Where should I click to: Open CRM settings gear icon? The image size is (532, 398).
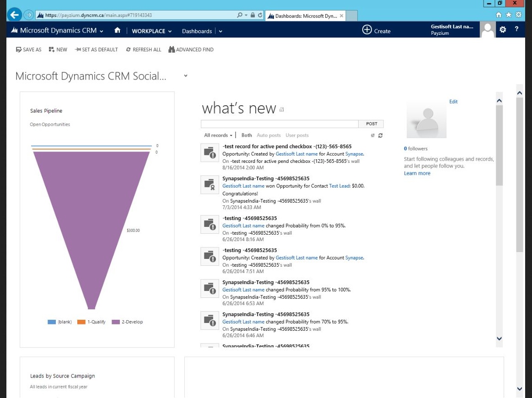tap(503, 30)
